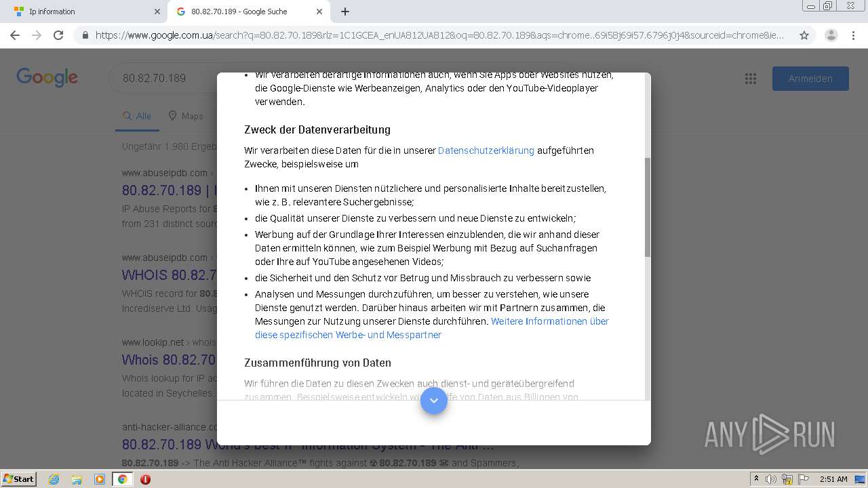Click the 2:51 AM system clock
This screenshot has height=488, width=868.
(833, 479)
